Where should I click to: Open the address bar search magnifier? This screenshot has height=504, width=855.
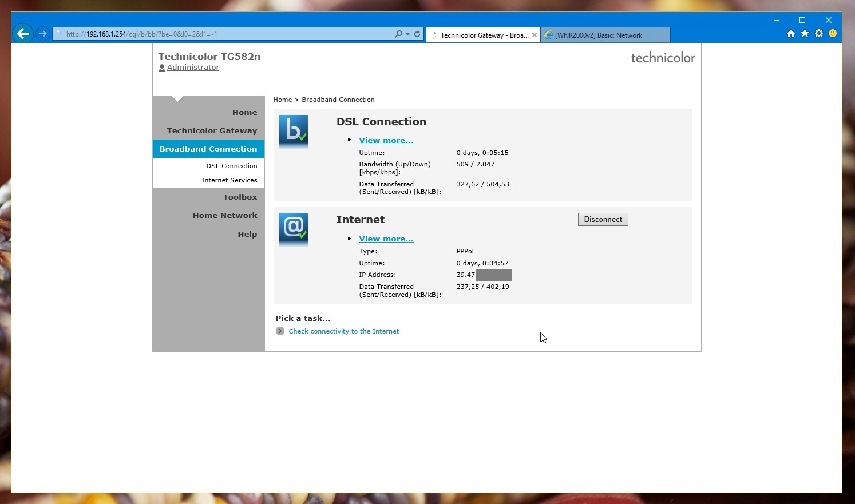click(x=398, y=34)
